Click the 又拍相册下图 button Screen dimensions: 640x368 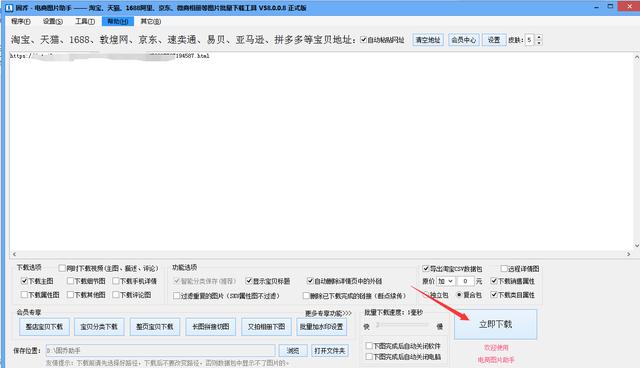point(266,327)
